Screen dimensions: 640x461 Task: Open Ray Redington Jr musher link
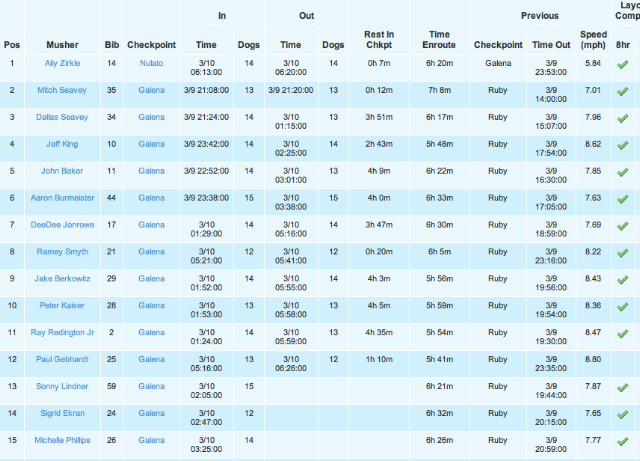tap(62, 333)
